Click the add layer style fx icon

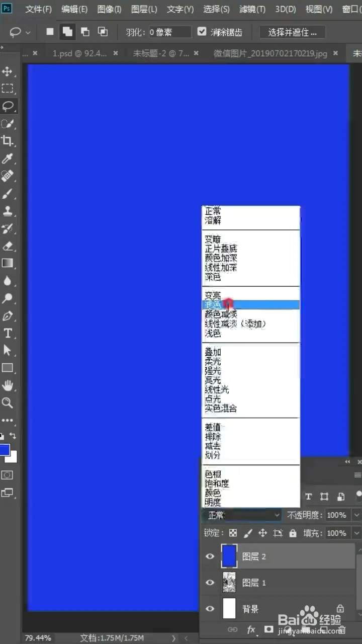tap(251, 629)
